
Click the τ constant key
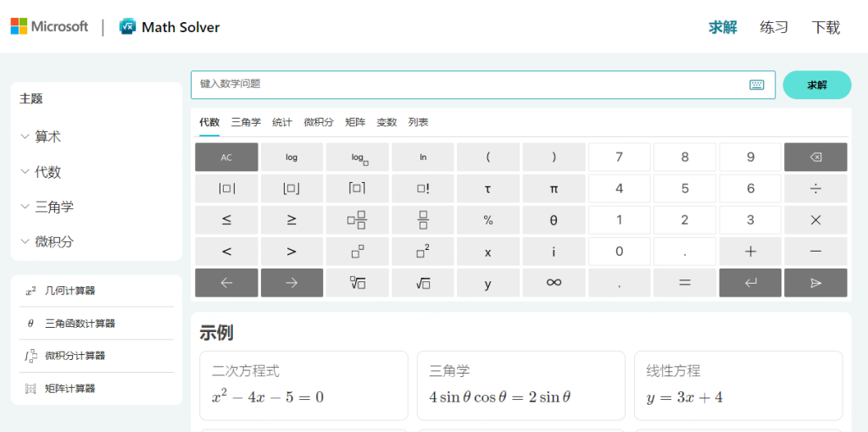488,189
